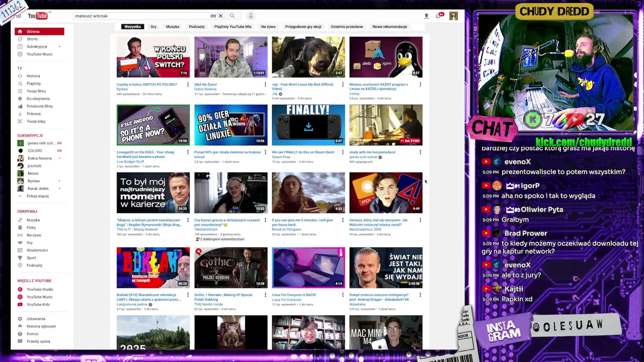Open Low Budget Stuff channel link
The height and width of the screenshot is (362, 644).
click(x=130, y=162)
